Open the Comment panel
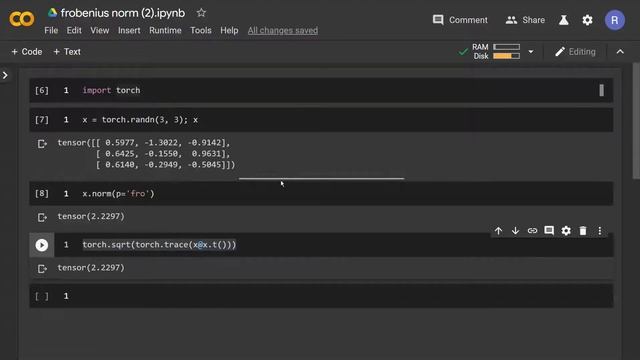 (460, 20)
